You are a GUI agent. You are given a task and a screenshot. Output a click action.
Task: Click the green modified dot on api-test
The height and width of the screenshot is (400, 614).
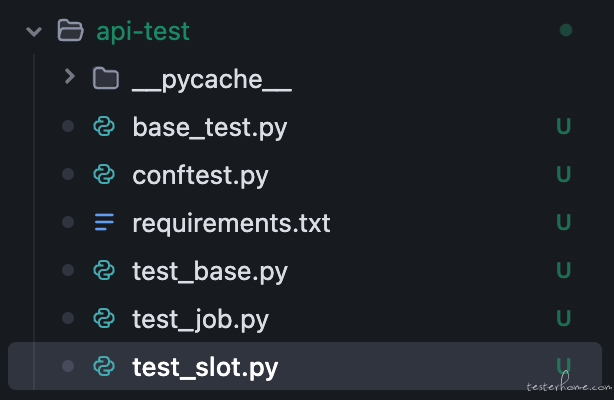click(566, 30)
